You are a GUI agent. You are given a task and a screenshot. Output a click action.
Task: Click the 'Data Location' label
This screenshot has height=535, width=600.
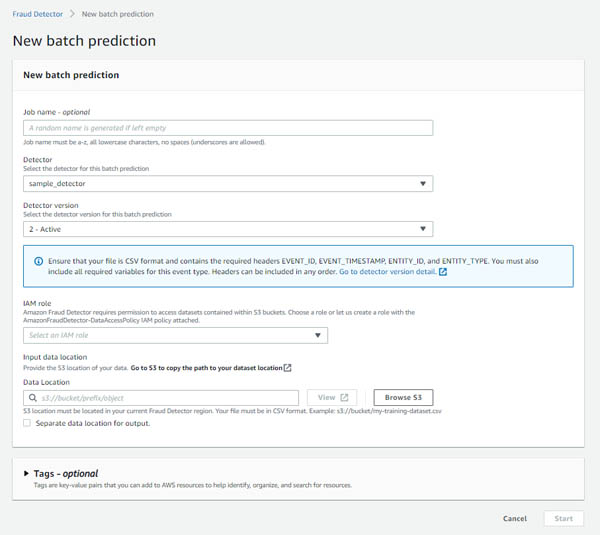[46, 382]
